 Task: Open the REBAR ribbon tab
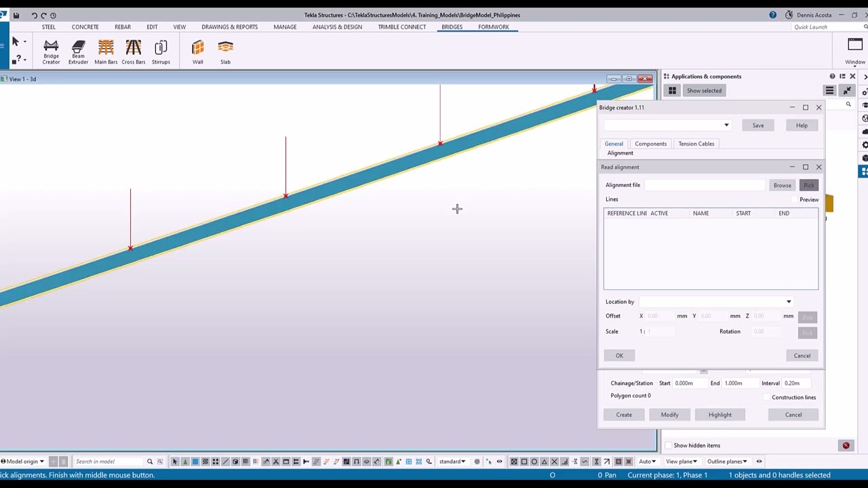point(123,27)
